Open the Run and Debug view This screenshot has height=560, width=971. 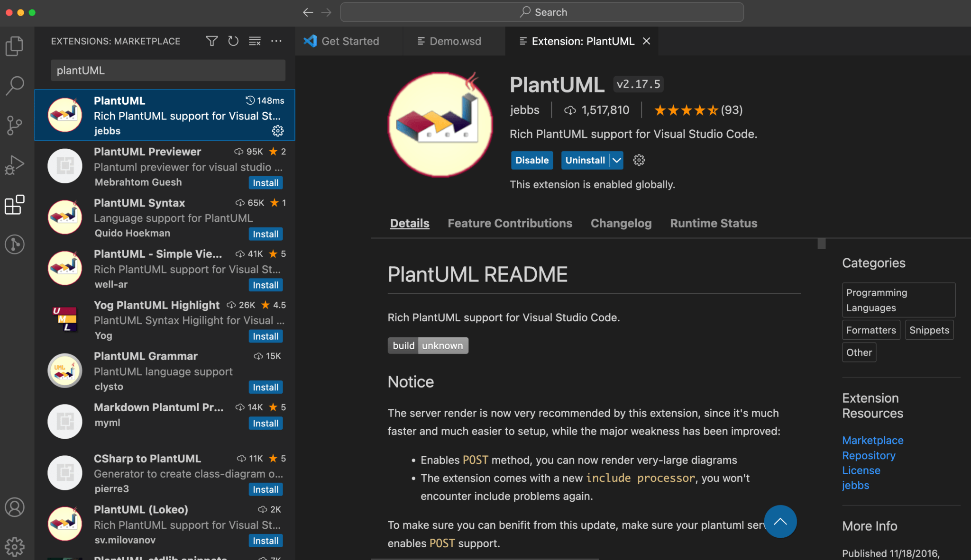[x=14, y=165]
